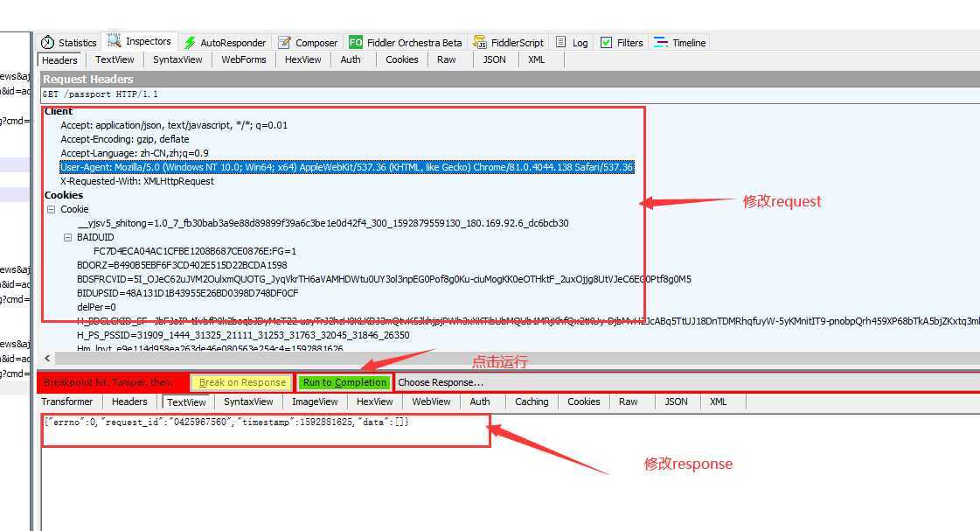This screenshot has height=531, width=980.
Task: Click the FC7D4ECA04AC1CFBE BAIDUID value
Action: point(195,251)
